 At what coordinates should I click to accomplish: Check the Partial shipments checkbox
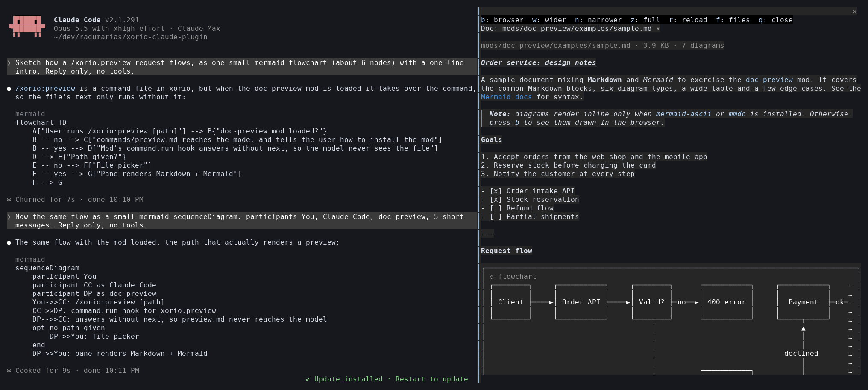click(496, 217)
